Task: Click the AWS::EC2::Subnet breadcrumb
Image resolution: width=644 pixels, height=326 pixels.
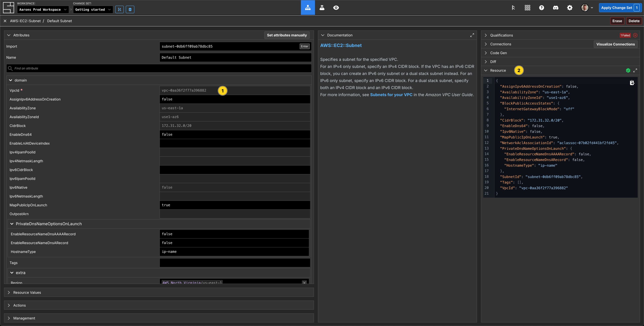Action: [25, 21]
